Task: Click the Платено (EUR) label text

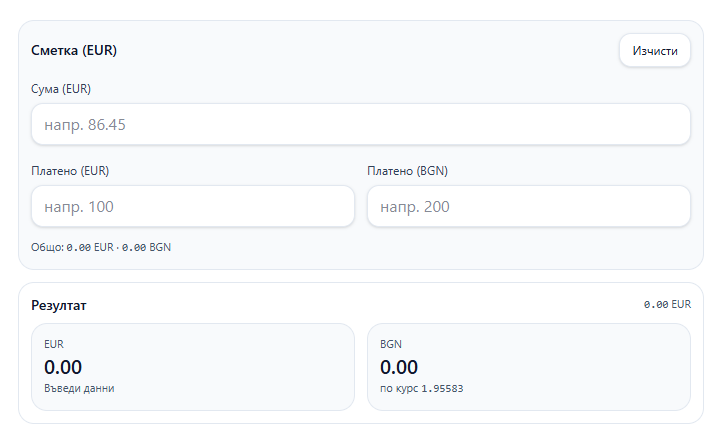Action: (70, 170)
